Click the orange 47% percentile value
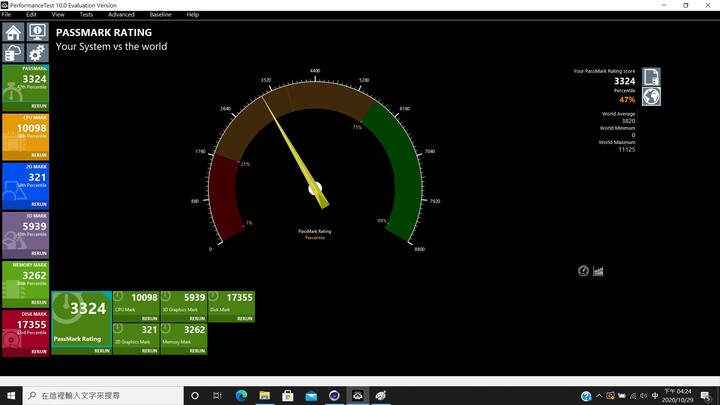The height and width of the screenshot is (405, 720). point(627,100)
